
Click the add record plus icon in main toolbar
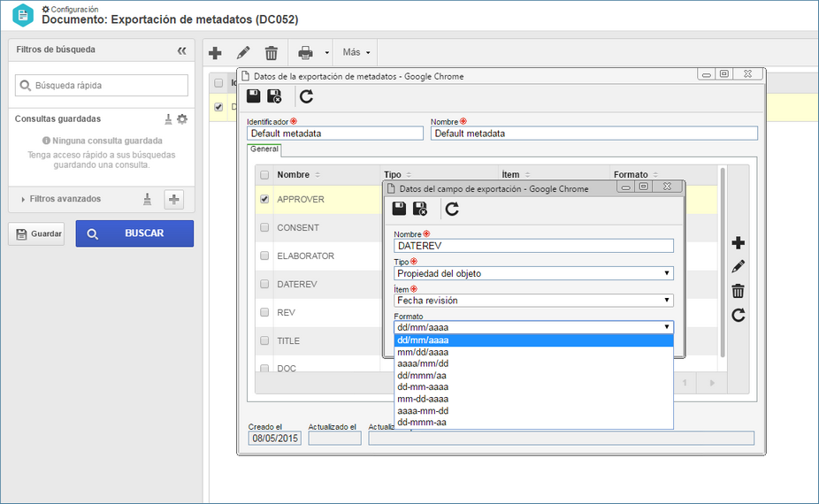(x=215, y=53)
